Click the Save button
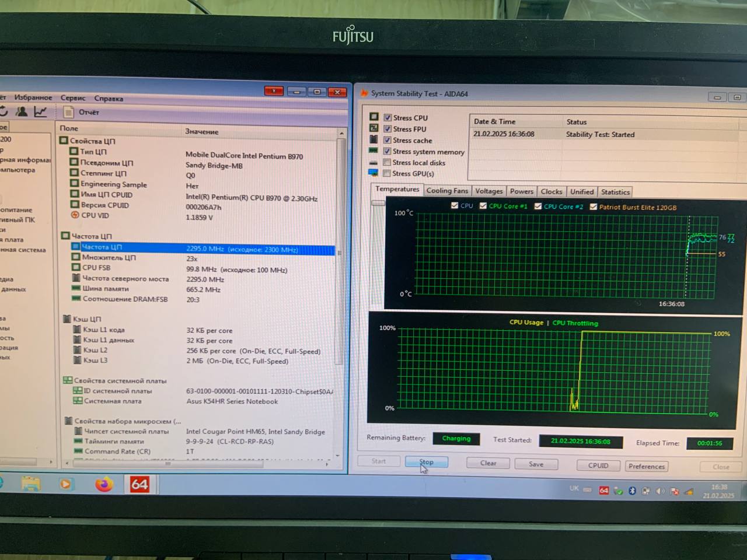 [x=536, y=464]
